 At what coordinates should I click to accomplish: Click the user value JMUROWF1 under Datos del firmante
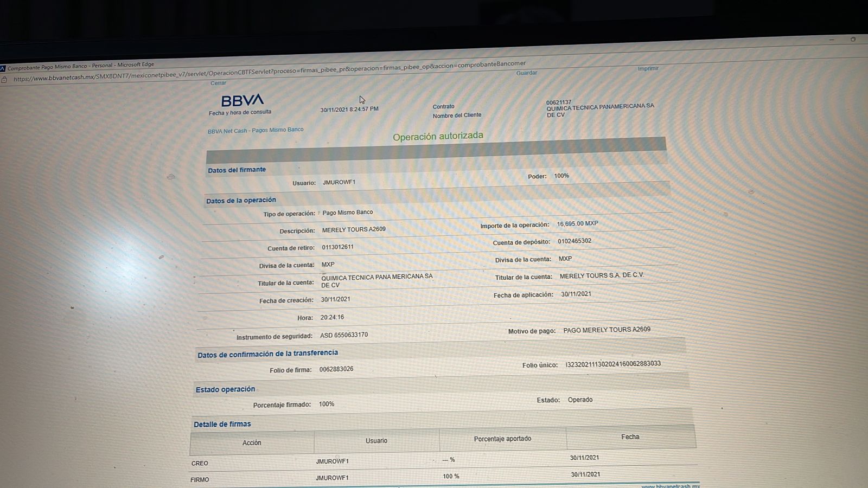[339, 182]
